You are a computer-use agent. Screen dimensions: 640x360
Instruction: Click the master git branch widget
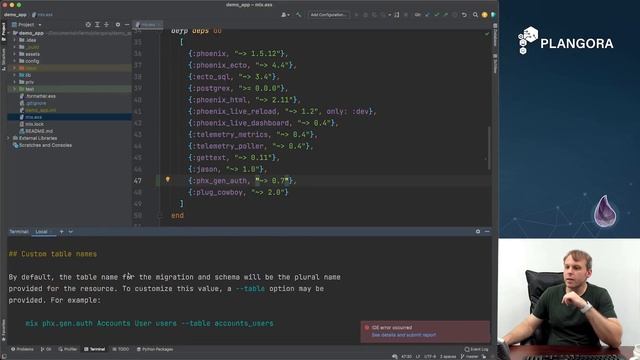click(470, 356)
